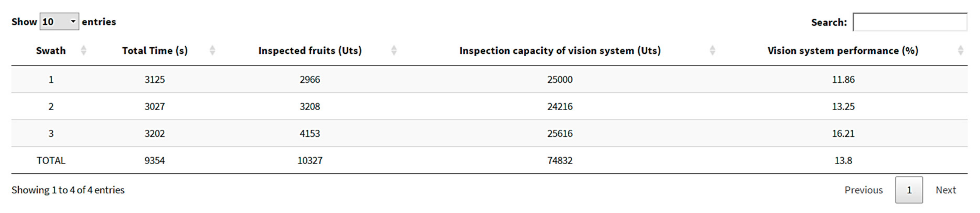Click inside the Search field
Screen dimensions: 980x213
910,23
